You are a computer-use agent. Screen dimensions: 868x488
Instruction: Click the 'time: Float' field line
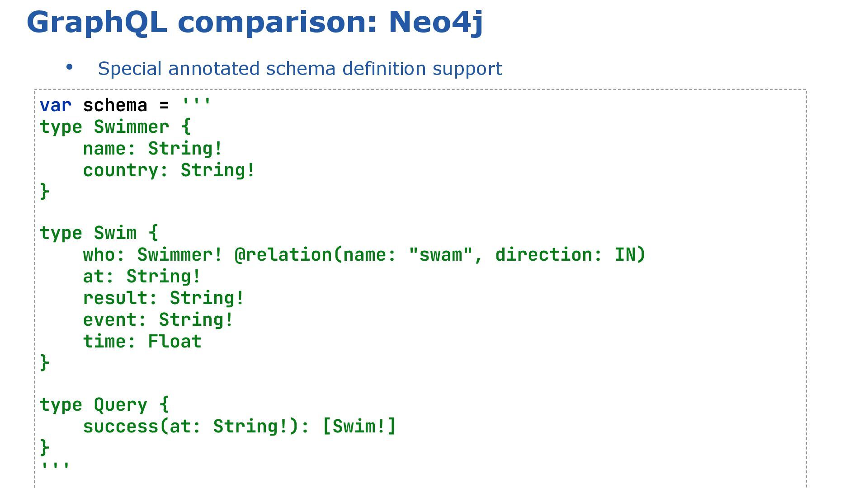(x=142, y=342)
